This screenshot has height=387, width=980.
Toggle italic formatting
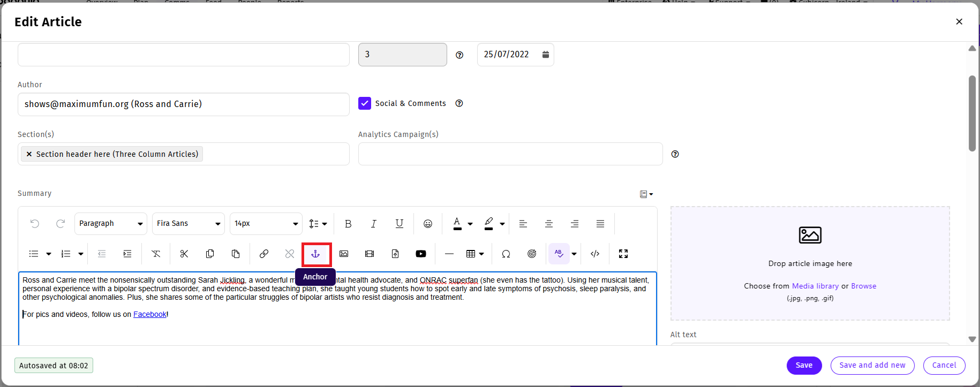pyautogui.click(x=374, y=224)
